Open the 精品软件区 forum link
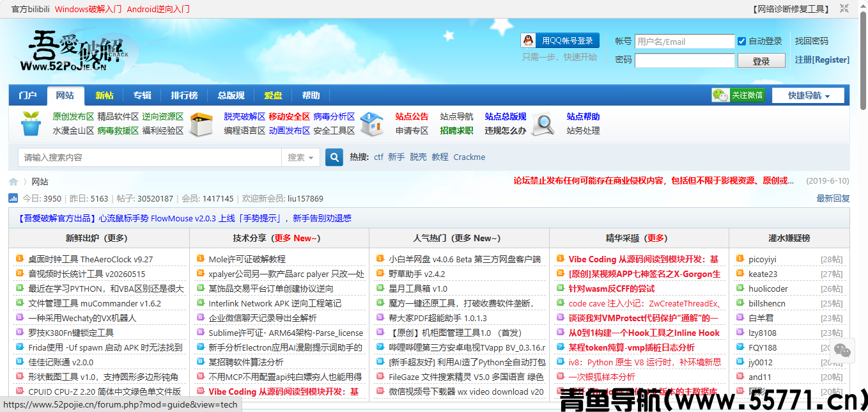 [x=118, y=116]
